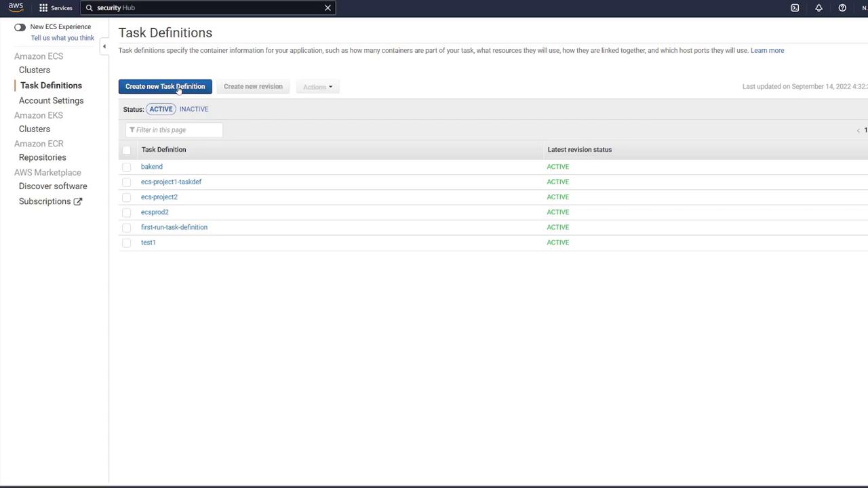Click the Amazon ECS sidebar heading
The width and height of the screenshot is (868, 488).
pos(39,56)
